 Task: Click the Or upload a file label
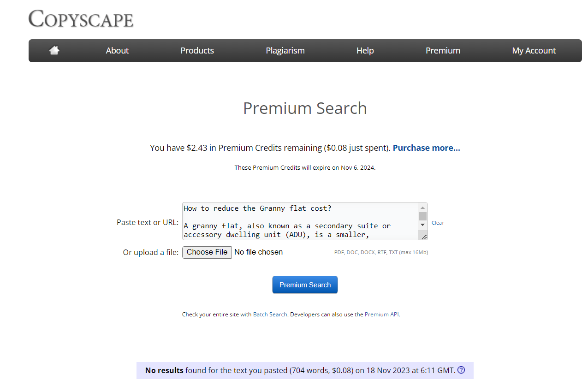click(150, 253)
